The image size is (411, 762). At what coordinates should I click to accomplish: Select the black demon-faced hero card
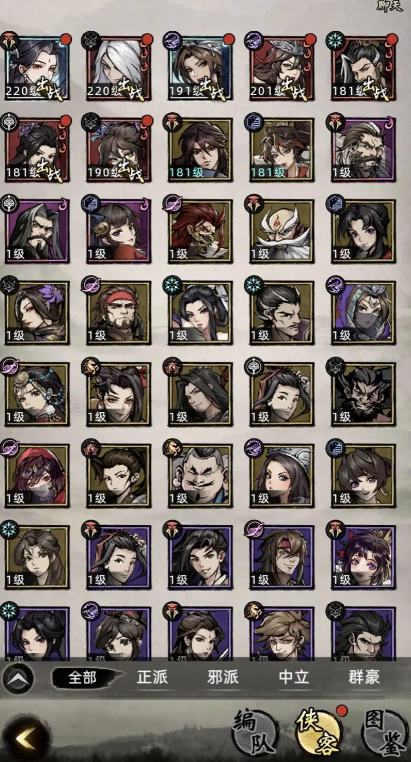(x=364, y=394)
